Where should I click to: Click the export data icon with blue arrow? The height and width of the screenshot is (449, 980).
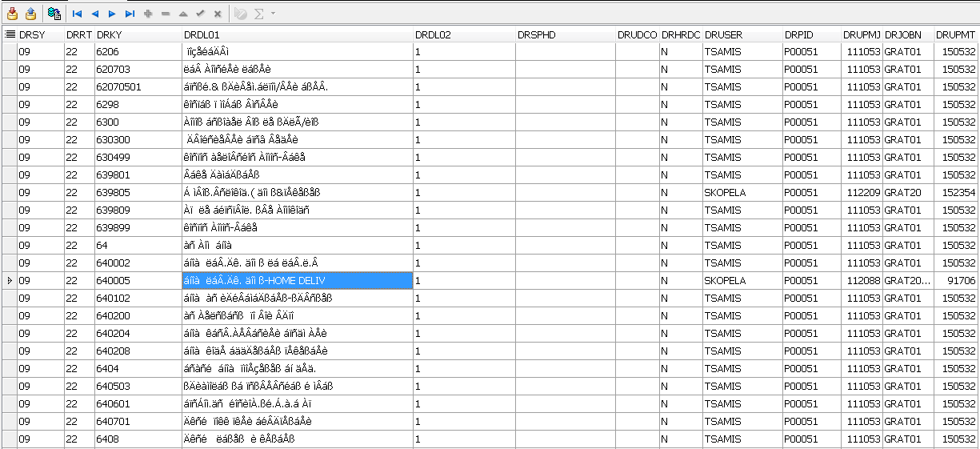coord(30,14)
